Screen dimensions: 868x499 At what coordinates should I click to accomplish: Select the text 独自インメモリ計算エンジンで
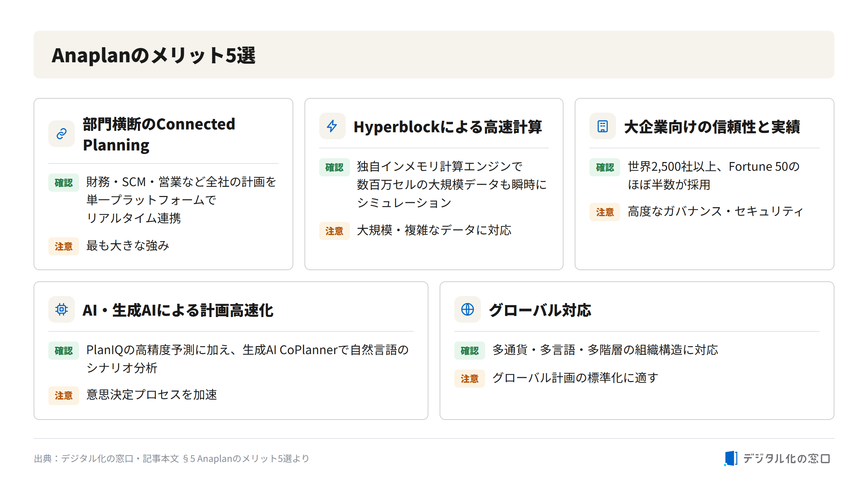pyautogui.click(x=440, y=167)
